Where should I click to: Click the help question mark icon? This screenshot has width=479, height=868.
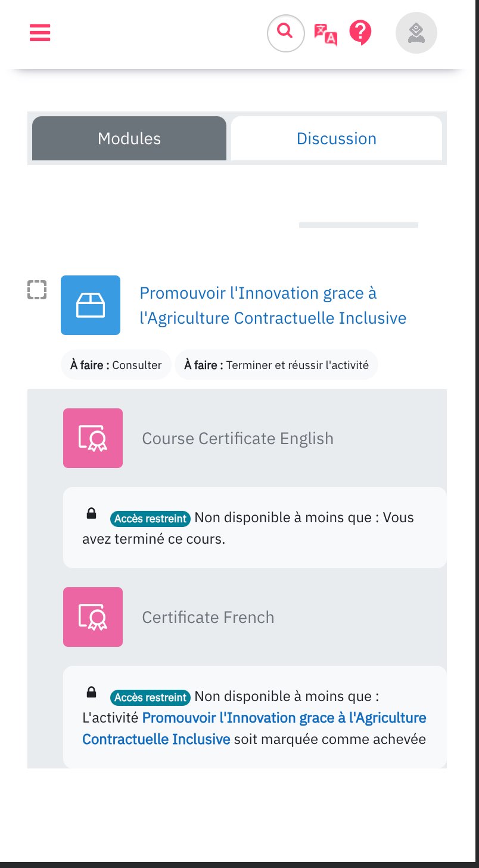360,33
